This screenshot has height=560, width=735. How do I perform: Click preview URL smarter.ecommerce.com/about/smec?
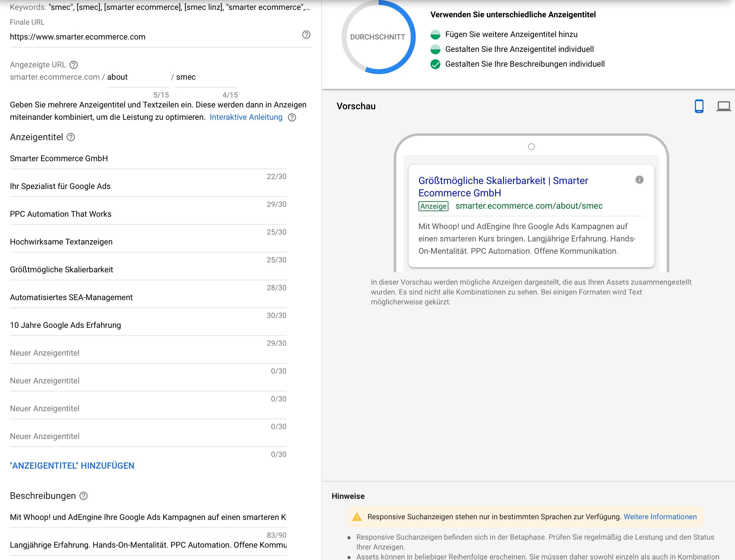coord(529,206)
